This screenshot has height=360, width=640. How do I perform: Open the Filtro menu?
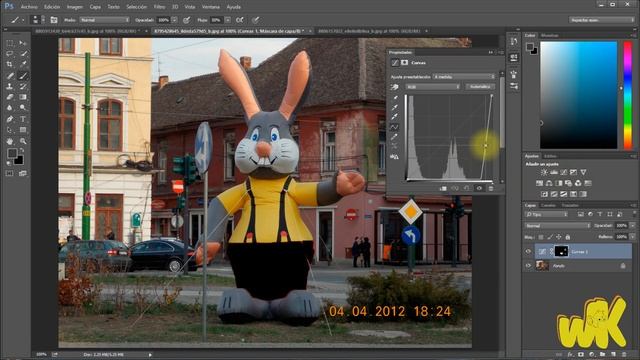(159, 7)
